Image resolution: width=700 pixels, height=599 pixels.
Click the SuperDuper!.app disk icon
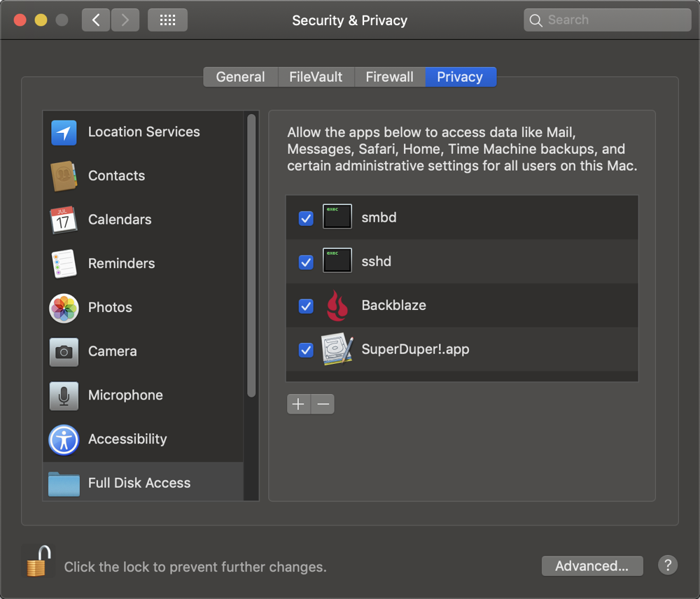[337, 348]
